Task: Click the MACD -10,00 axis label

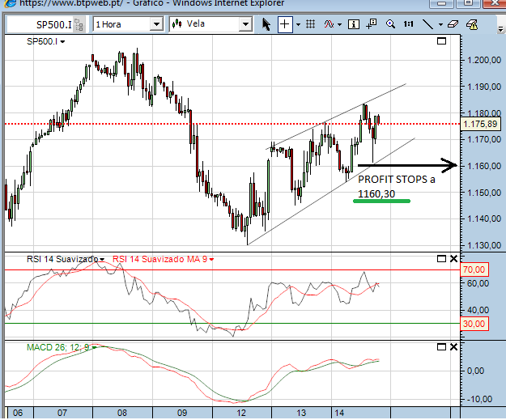Action: [479, 399]
